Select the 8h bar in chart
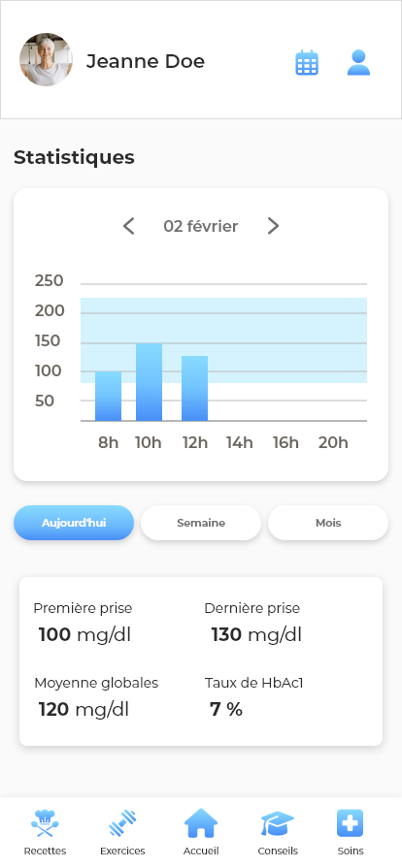The height and width of the screenshot is (868, 402). pyautogui.click(x=108, y=397)
